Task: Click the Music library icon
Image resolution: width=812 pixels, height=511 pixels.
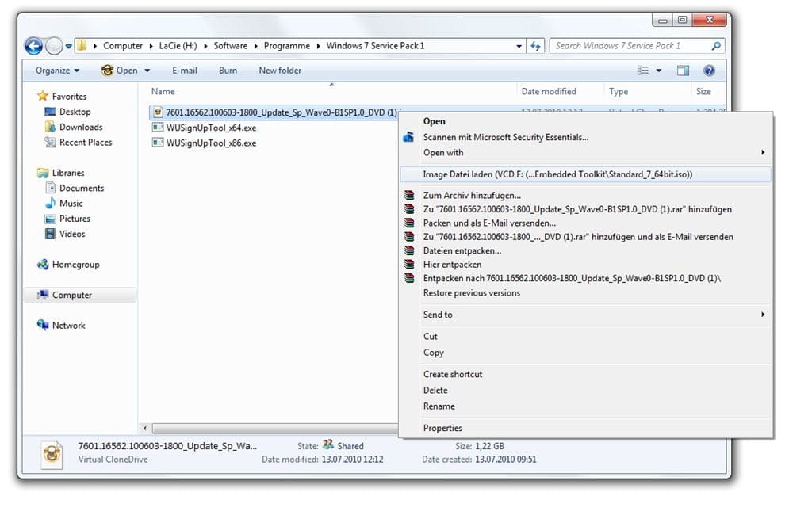Action: pos(51,204)
